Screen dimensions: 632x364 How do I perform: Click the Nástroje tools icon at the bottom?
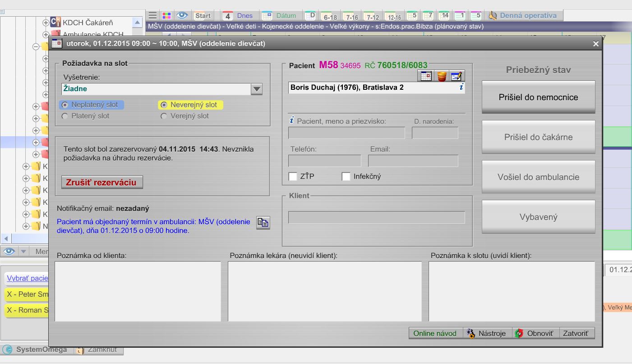[471, 333]
